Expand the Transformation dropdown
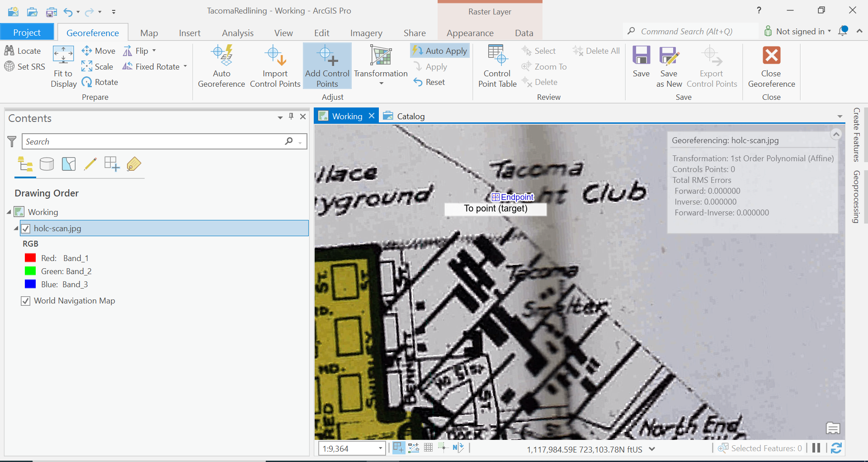This screenshot has height=462, width=868. [x=381, y=83]
